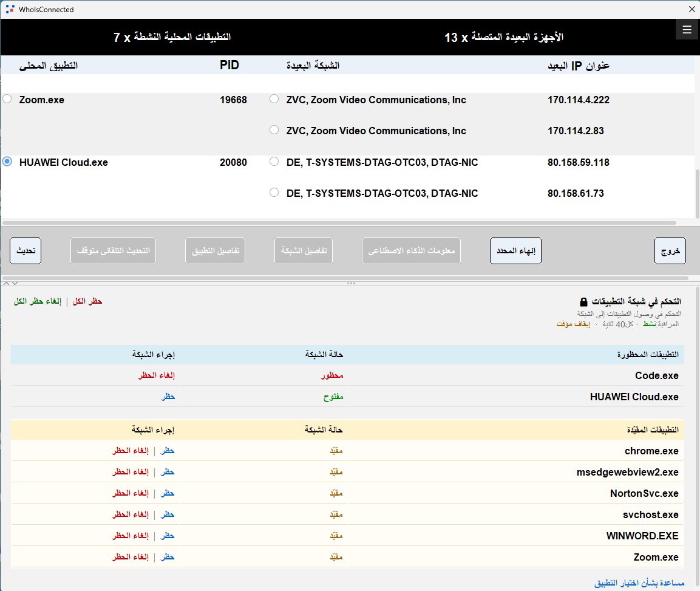Click the PID column header
This screenshot has width=700, height=591.
[229, 65]
